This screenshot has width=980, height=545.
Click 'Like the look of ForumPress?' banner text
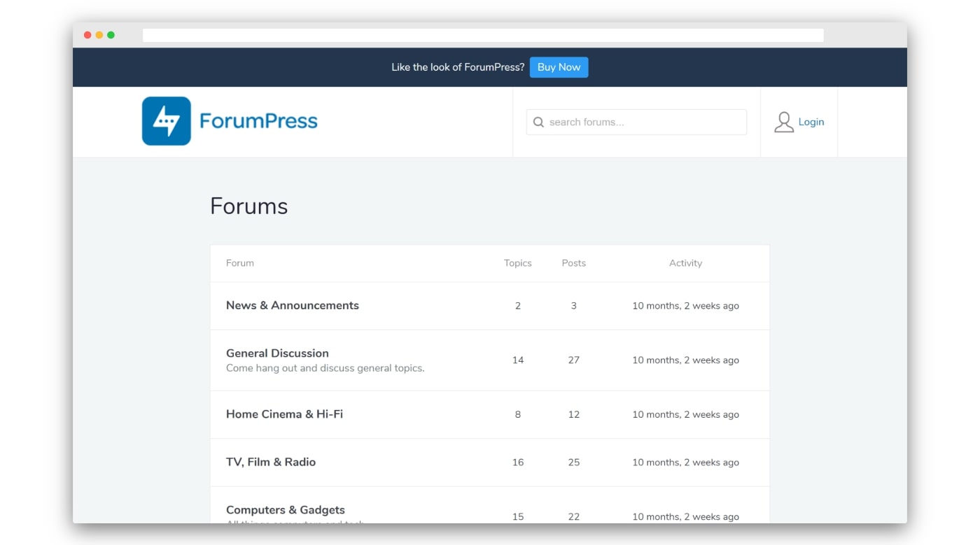coord(458,67)
